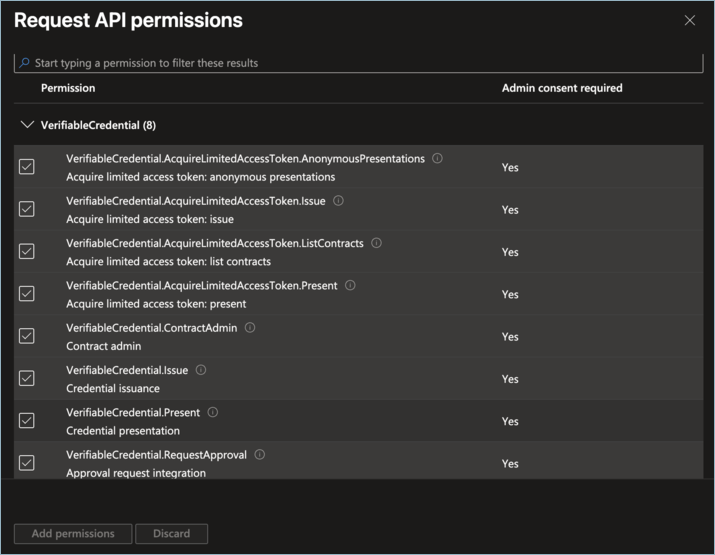Click the Discard button
Viewport: 715px width, 555px height.
[171, 534]
